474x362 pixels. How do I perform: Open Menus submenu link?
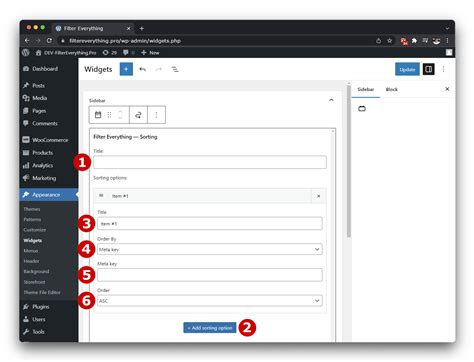pyautogui.click(x=31, y=251)
